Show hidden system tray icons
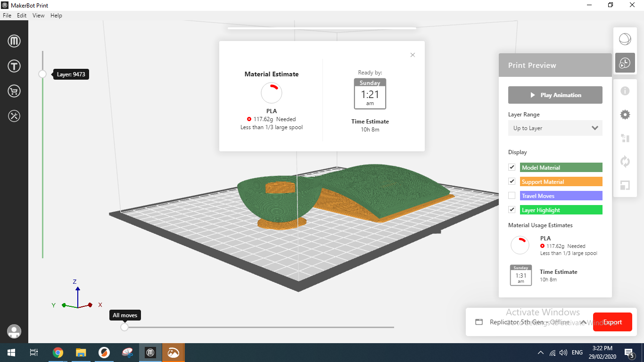Screen dimensions: 644x362 (x=541, y=353)
